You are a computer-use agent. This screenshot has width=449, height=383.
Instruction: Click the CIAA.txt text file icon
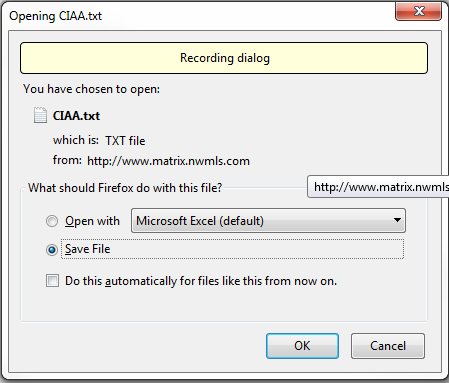pos(40,115)
